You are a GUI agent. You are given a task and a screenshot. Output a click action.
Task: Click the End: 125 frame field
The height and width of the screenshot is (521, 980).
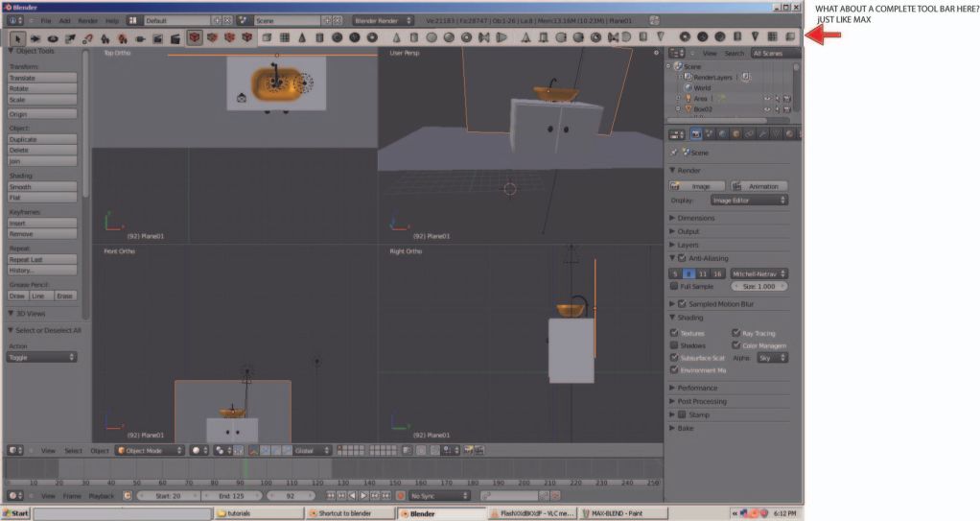pos(232,495)
